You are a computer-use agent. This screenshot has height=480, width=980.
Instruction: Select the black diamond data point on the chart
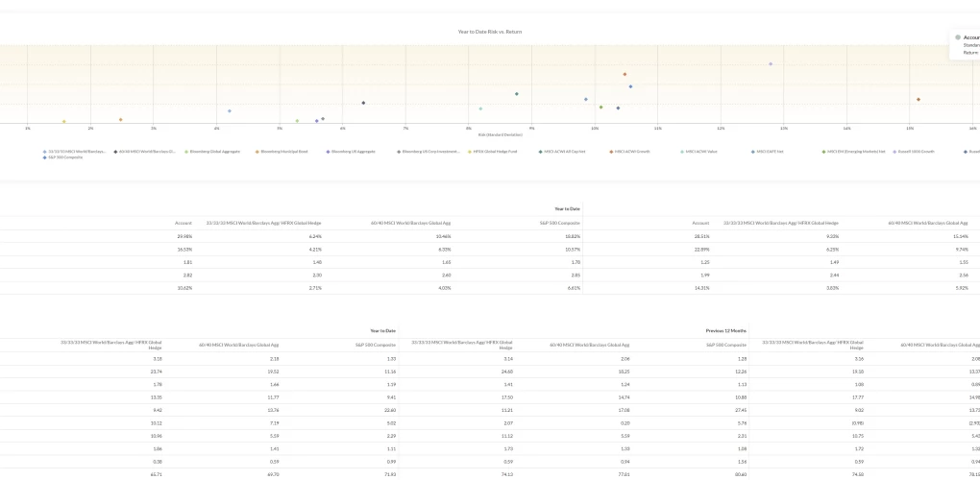click(363, 103)
